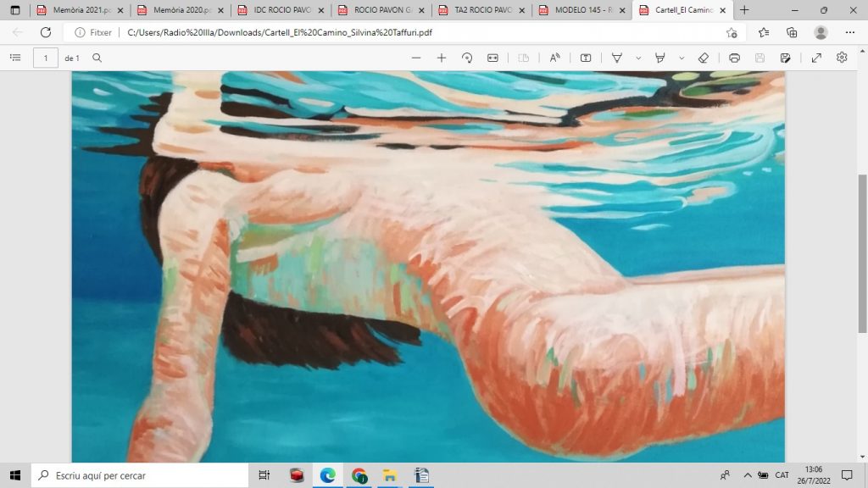
Task: Click the Save as icon
Action: (785, 58)
